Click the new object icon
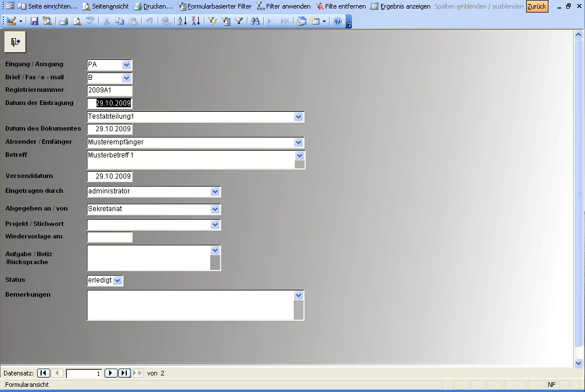 click(x=315, y=21)
